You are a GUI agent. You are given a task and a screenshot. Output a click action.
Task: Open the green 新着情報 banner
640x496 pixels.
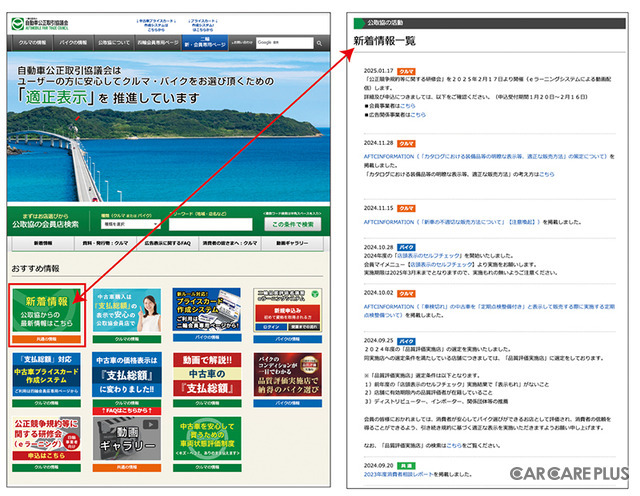(x=47, y=310)
